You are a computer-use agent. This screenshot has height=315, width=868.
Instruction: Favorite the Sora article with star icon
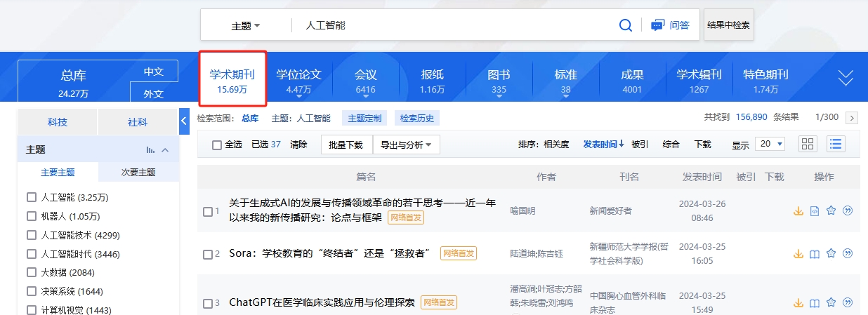click(x=831, y=253)
